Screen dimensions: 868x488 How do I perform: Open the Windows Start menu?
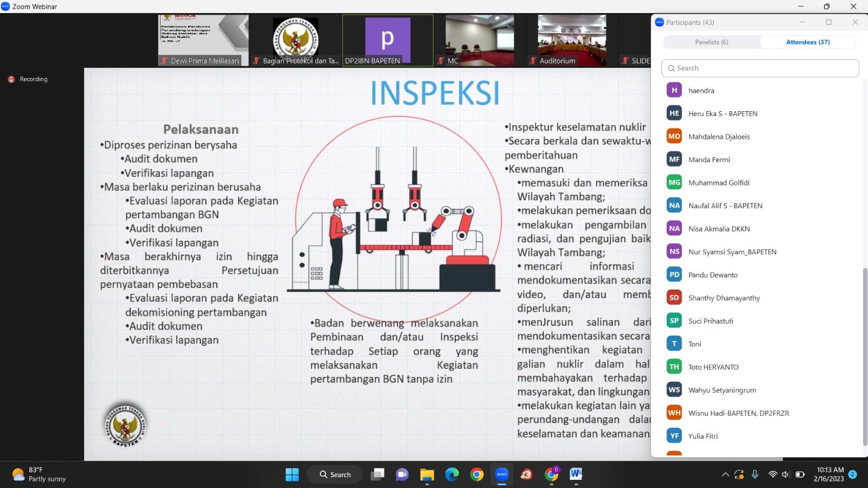(292, 474)
